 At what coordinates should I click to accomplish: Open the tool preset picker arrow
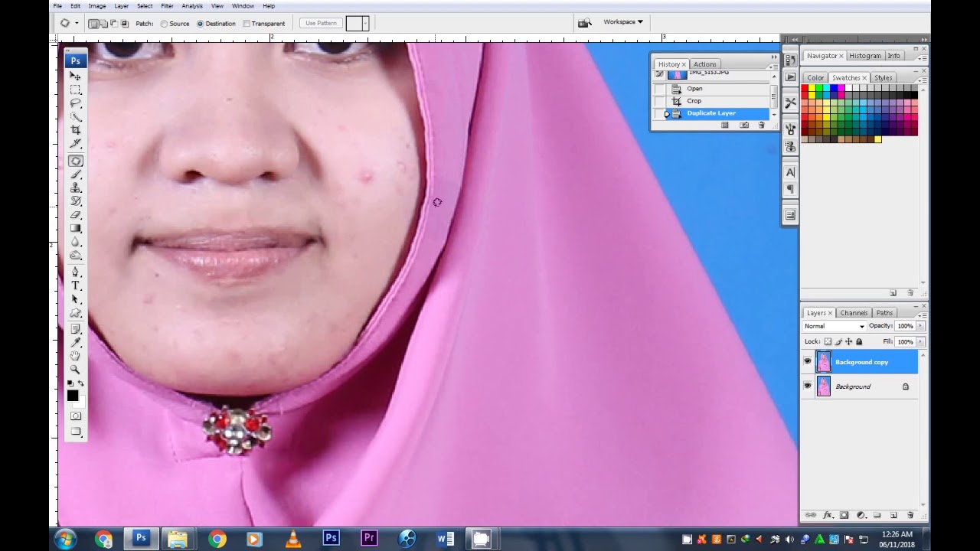click(x=77, y=24)
